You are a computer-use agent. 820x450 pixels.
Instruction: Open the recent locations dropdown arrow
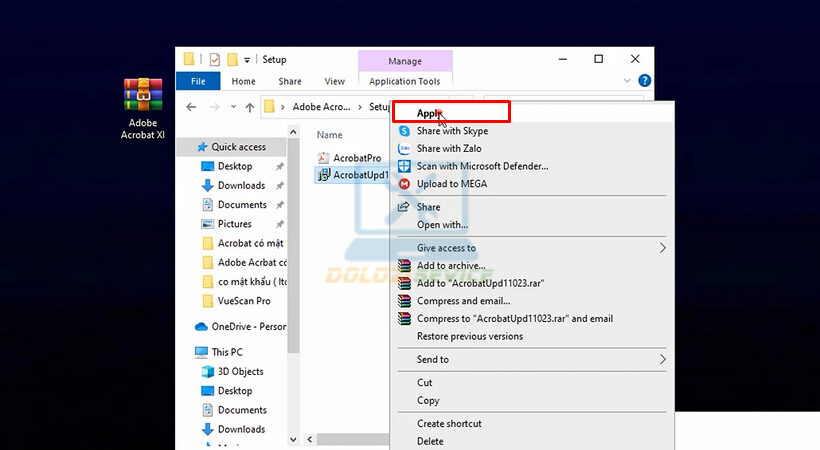coord(233,107)
